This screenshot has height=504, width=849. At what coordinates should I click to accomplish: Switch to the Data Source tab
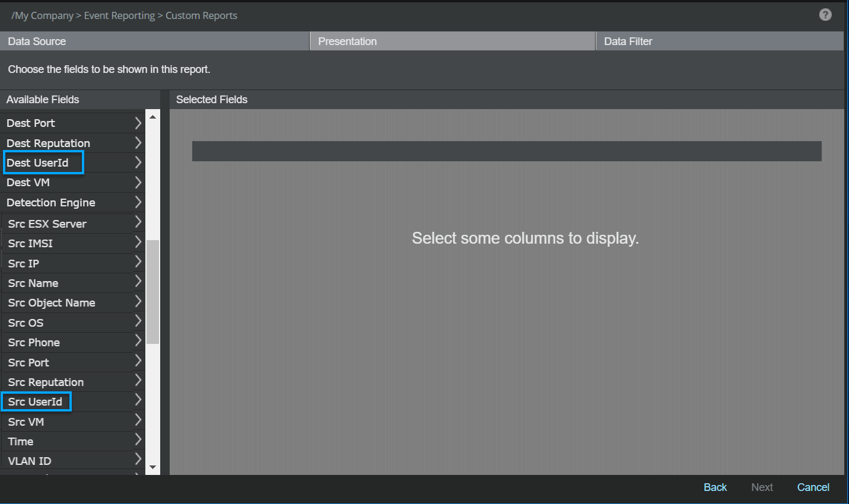point(154,42)
